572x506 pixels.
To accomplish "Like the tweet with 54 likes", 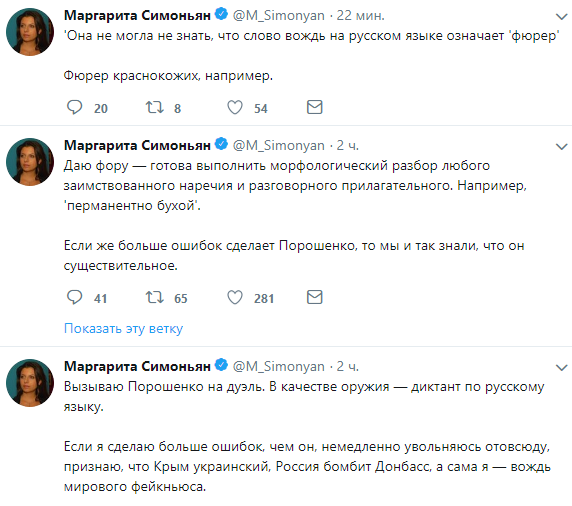I will pos(235,108).
